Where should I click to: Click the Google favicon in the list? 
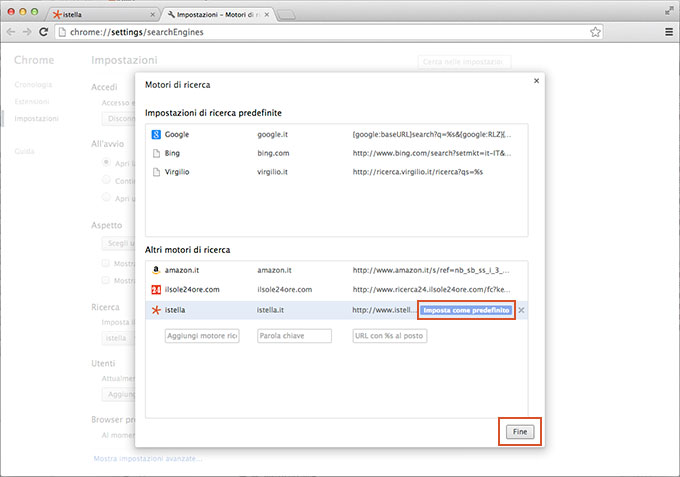(156, 134)
